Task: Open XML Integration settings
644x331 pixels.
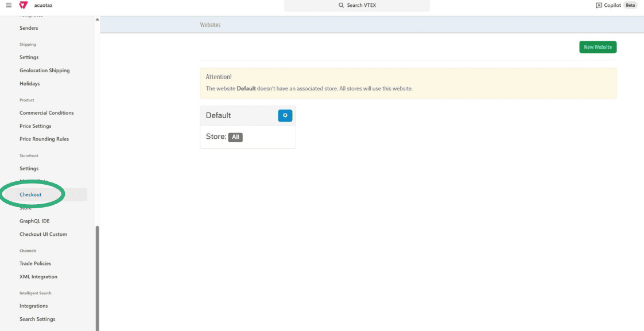Action: 38,277
